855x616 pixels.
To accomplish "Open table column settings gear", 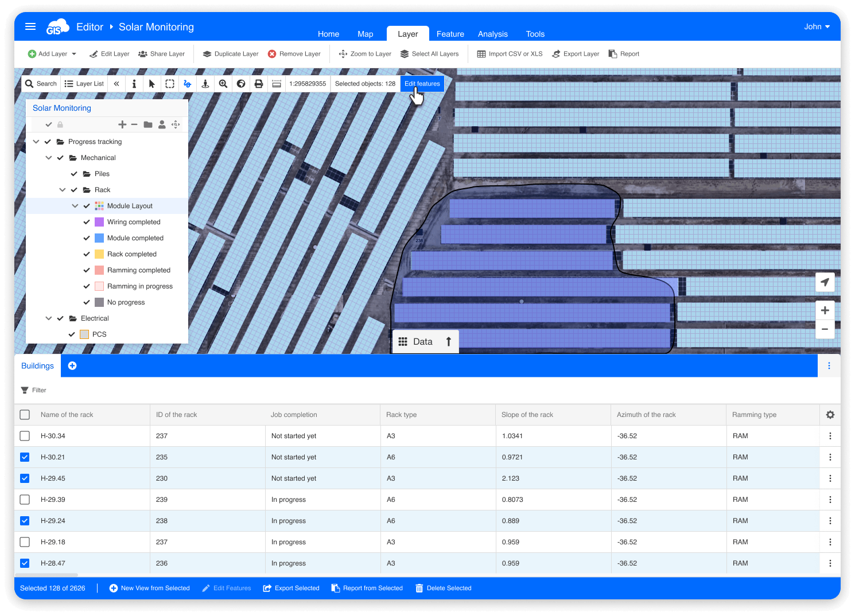I will [x=830, y=415].
